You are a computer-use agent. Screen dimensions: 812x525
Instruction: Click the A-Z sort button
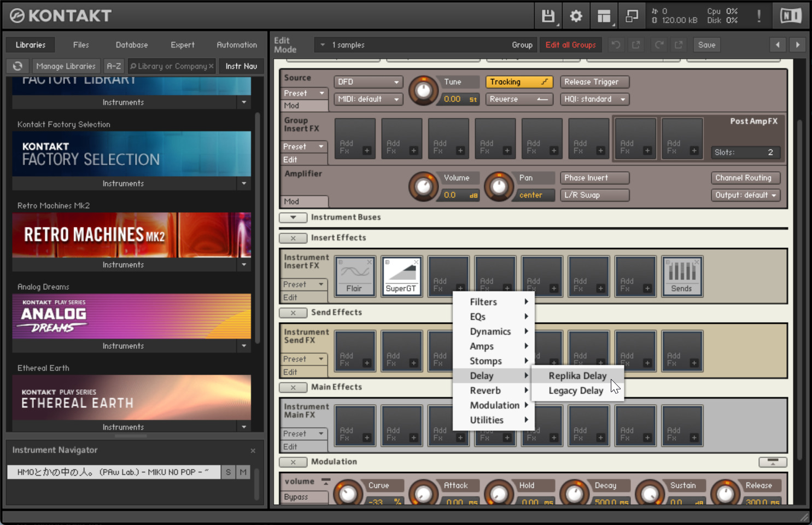click(114, 66)
